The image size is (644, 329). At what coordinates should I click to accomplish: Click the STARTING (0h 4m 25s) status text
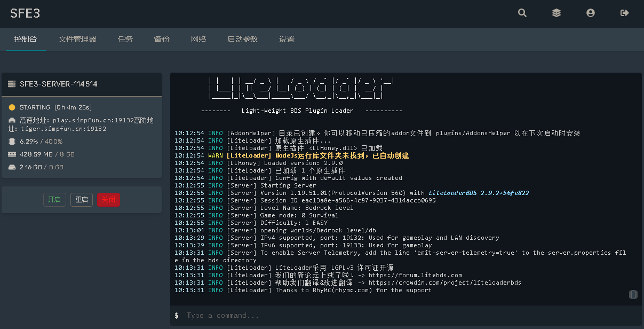[x=55, y=107]
